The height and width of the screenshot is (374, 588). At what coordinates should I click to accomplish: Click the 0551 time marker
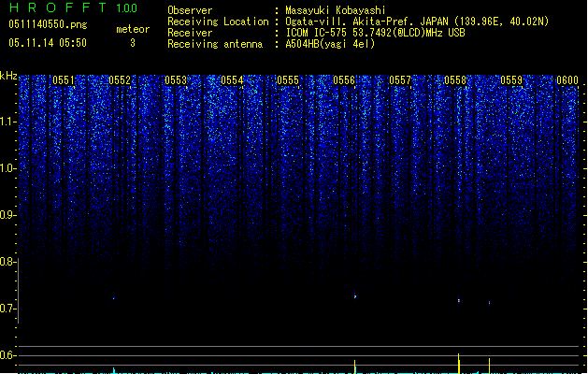[64, 80]
